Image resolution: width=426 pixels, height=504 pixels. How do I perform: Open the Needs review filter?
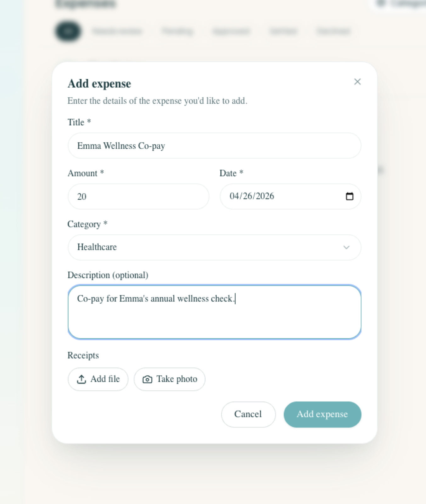point(116,31)
